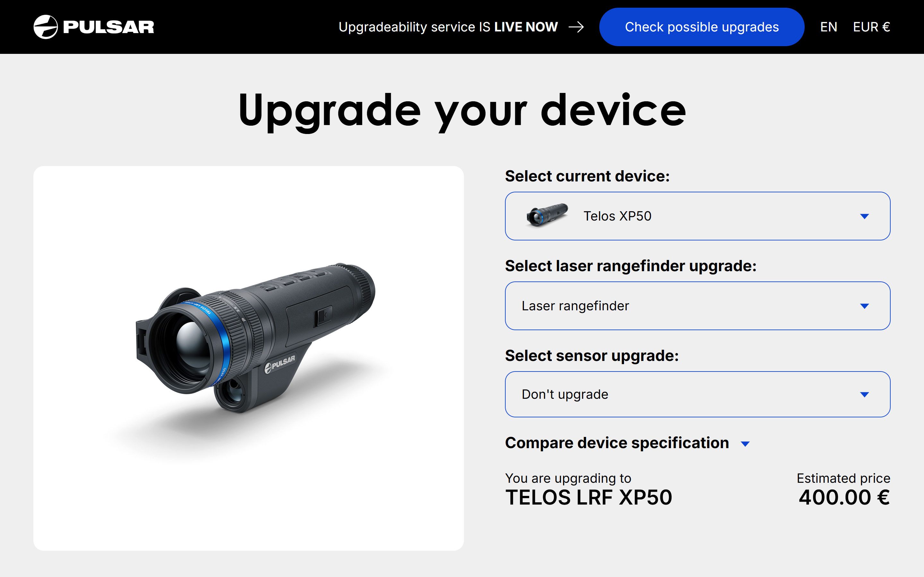
Task: Click the blue arrow of the rangefinder dropdown
Action: click(864, 306)
